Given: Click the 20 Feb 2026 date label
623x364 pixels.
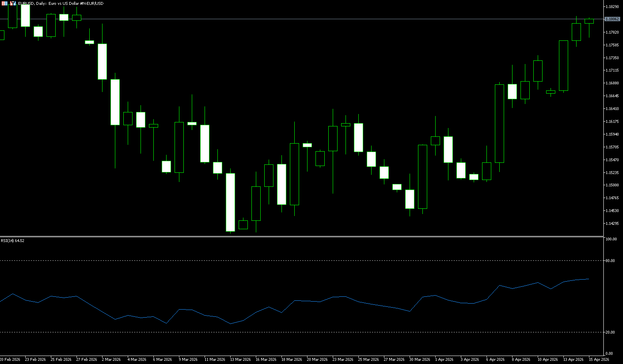Looking at the screenshot, I should (10, 360).
